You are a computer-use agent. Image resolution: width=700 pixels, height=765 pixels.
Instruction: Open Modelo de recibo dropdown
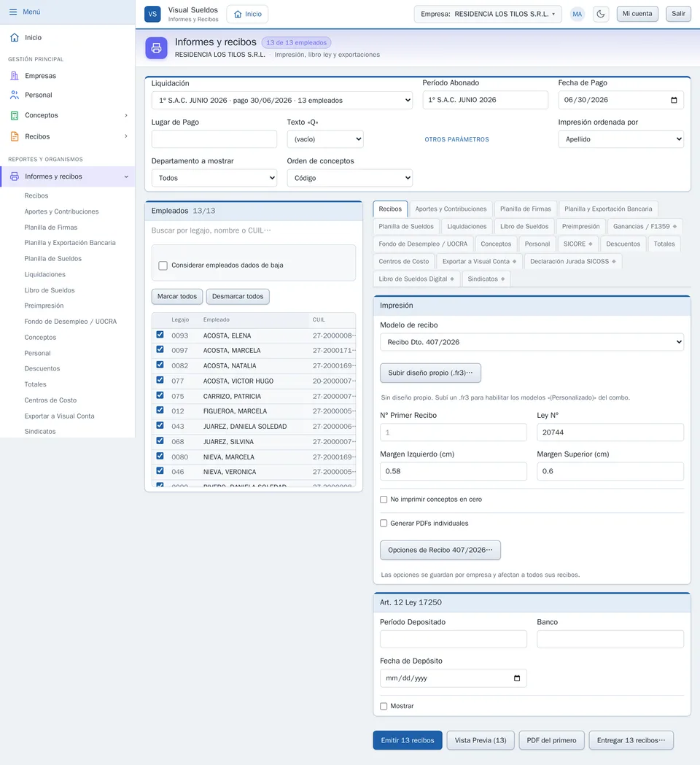point(532,342)
